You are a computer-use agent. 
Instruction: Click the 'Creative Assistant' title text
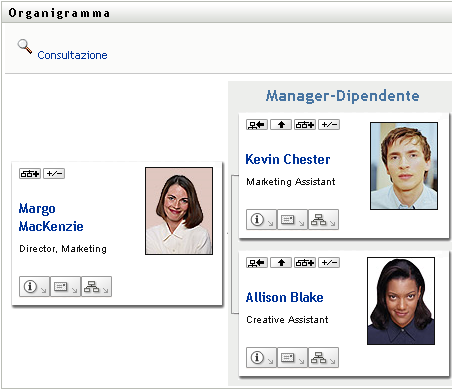[x=287, y=320]
